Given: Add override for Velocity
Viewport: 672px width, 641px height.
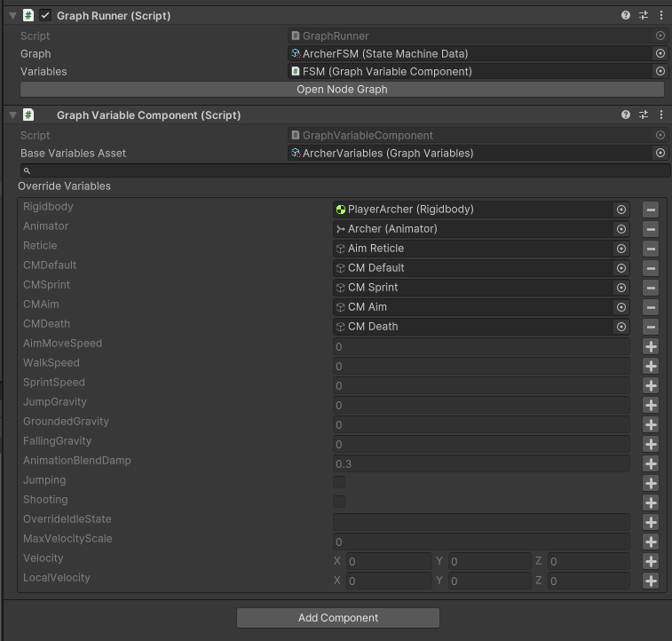Looking at the screenshot, I should point(651,561).
